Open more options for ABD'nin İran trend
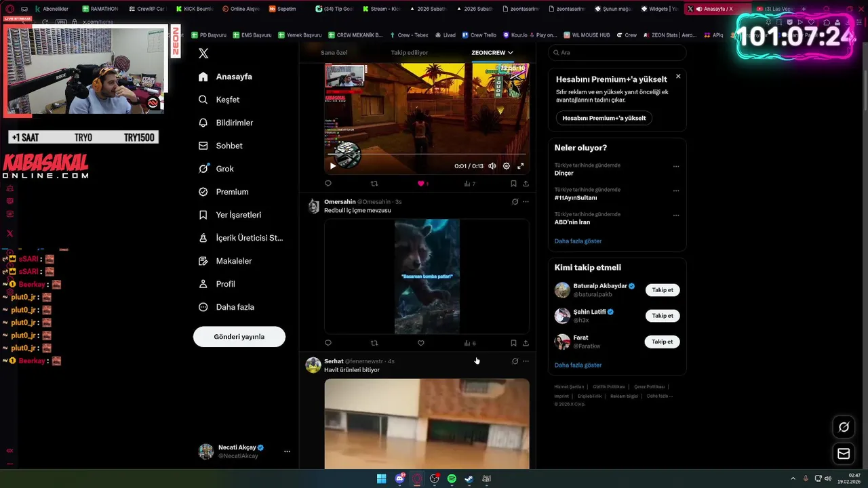868x488 pixels. pyautogui.click(x=676, y=215)
